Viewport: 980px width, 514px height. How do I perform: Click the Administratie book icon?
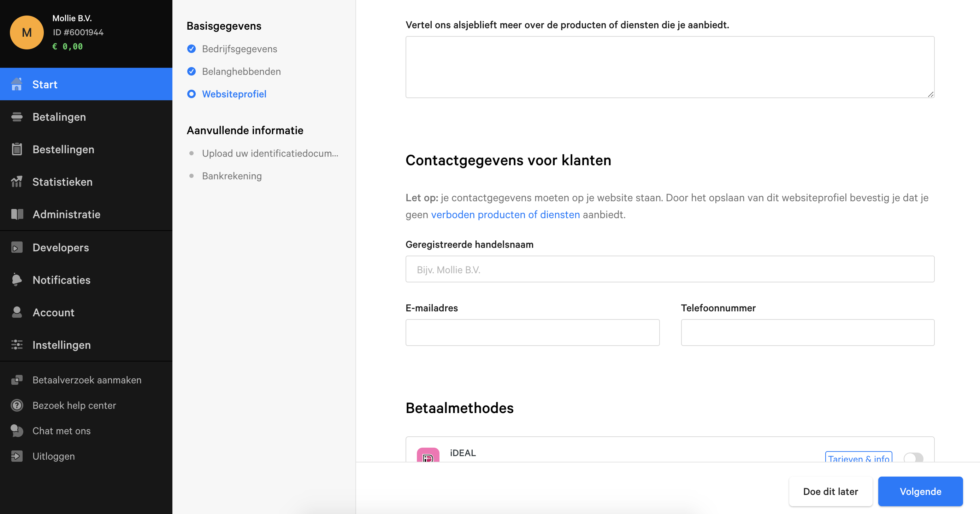pyautogui.click(x=17, y=214)
